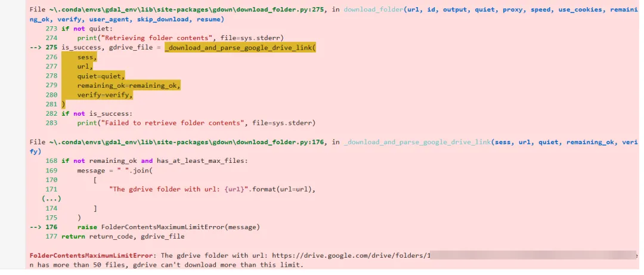The width and height of the screenshot is (644, 275).
Task: Click 'raise FolderContentsMaximumLimitError(message)' on line 176
Action: (169, 227)
